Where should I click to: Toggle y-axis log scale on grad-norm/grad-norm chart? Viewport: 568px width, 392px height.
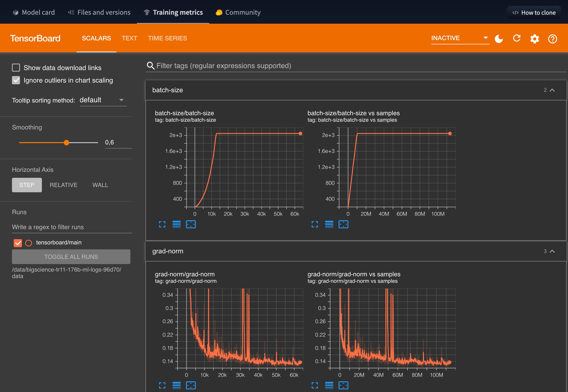tap(177, 386)
